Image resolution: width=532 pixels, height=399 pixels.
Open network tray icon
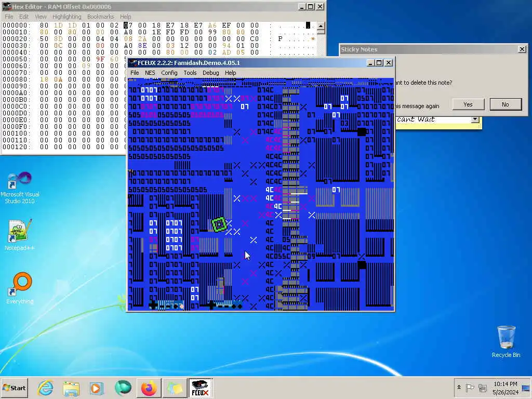483,388
